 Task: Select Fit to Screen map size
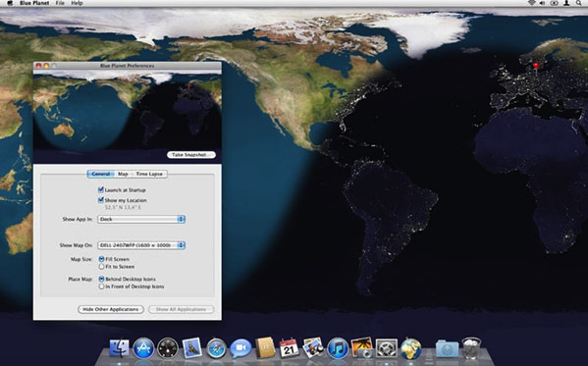pyautogui.click(x=101, y=267)
